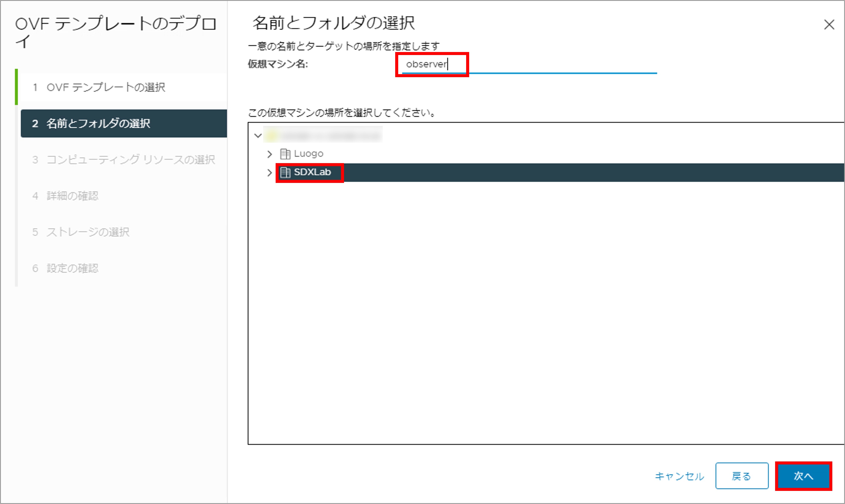The image size is (845, 504).
Task: Select the Luogo tree row
Action: pos(546,154)
